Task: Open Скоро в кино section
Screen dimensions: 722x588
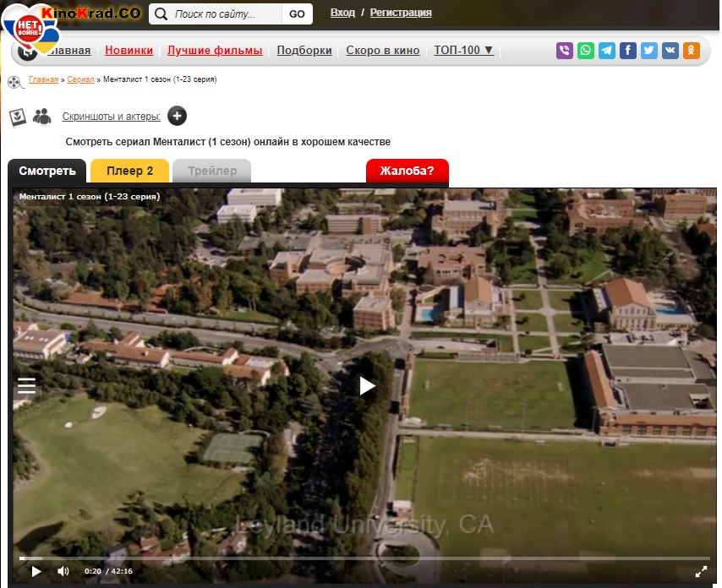Action: tap(383, 50)
